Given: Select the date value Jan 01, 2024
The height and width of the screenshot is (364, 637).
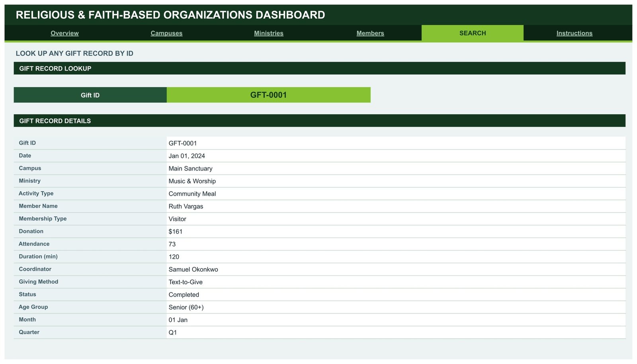Looking at the screenshot, I should point(187,156).
